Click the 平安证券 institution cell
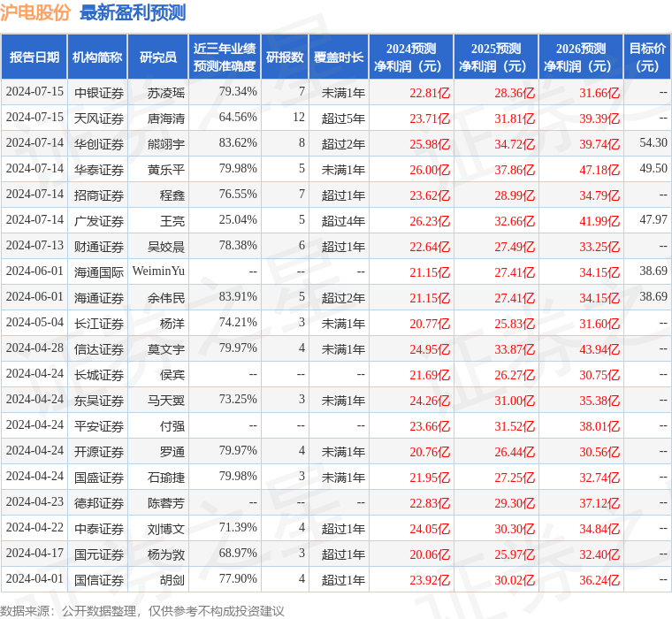 pos(99,426)
